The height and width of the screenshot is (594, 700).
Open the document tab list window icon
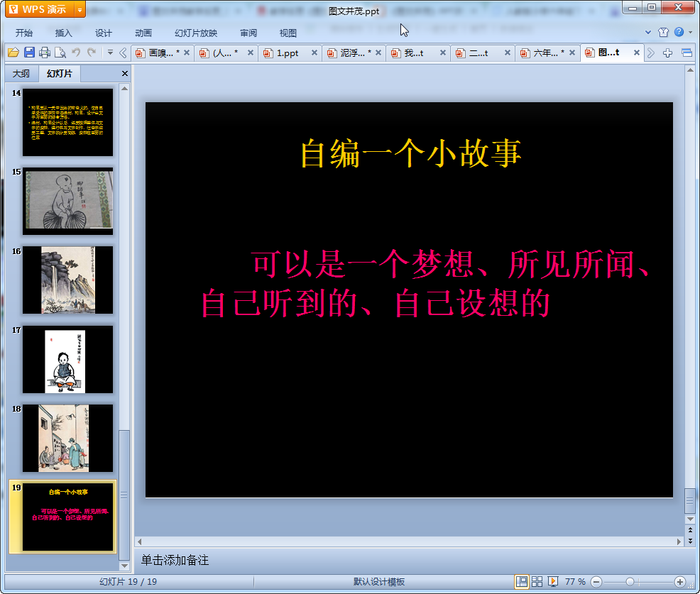[x=687, y=53]
